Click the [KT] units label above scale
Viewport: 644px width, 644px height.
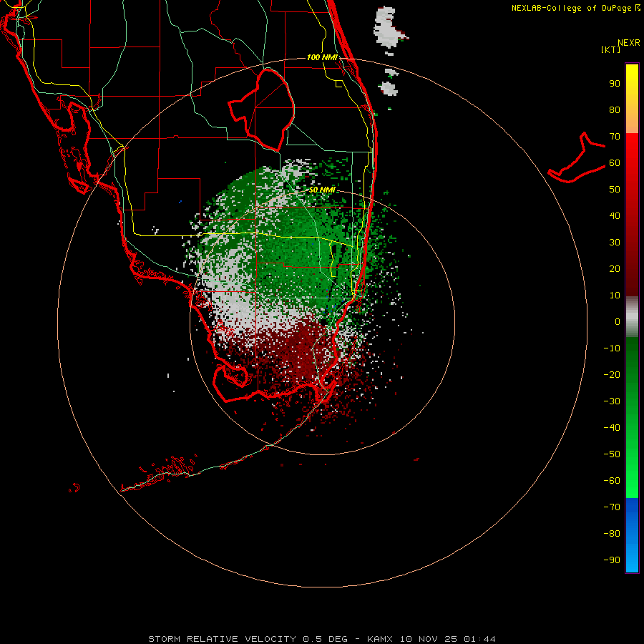610,49
